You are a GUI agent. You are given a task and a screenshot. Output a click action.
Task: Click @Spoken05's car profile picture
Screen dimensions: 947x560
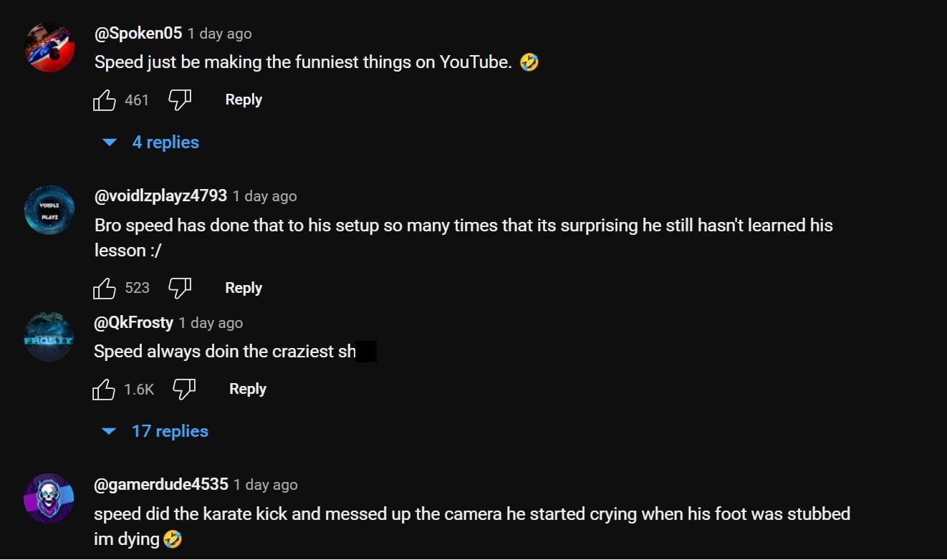point(49,47)
